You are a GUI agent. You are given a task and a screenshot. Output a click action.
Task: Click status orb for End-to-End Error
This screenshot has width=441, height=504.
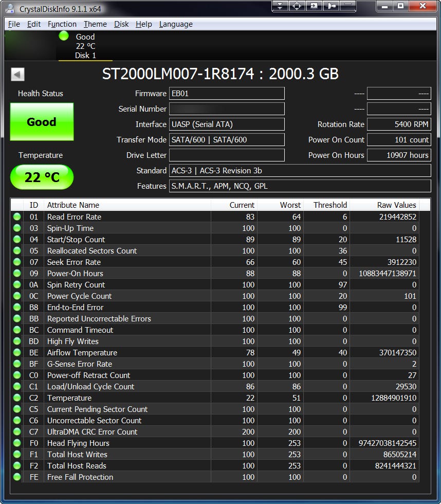pyautogui.click(x=17, y=307)
